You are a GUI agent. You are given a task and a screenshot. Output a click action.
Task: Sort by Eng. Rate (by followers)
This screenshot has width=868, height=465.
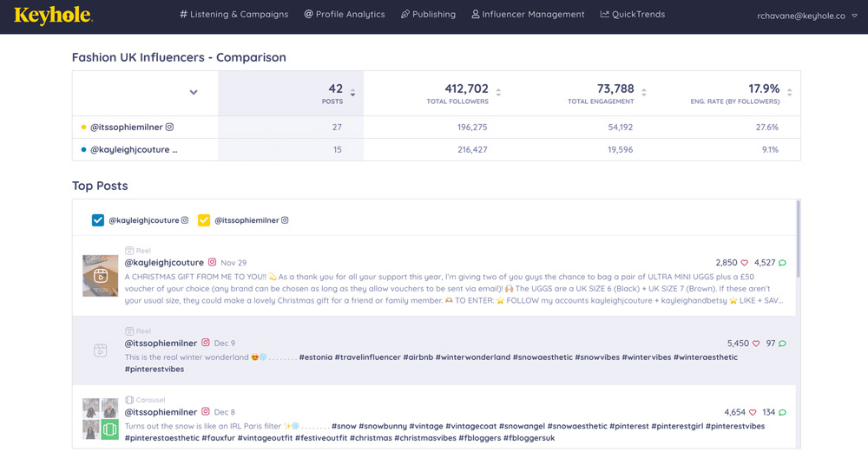pyautogui.click(x=789, y=93)
